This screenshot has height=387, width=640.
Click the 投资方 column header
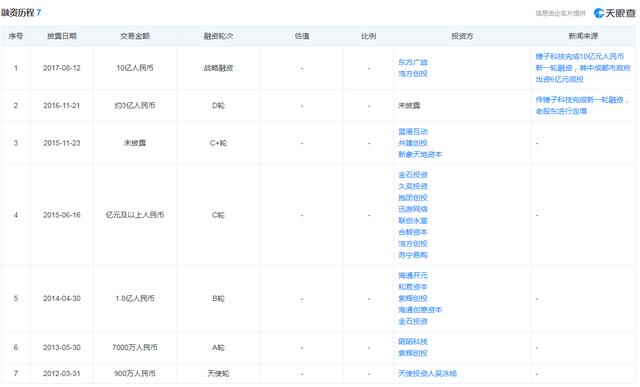462,36
